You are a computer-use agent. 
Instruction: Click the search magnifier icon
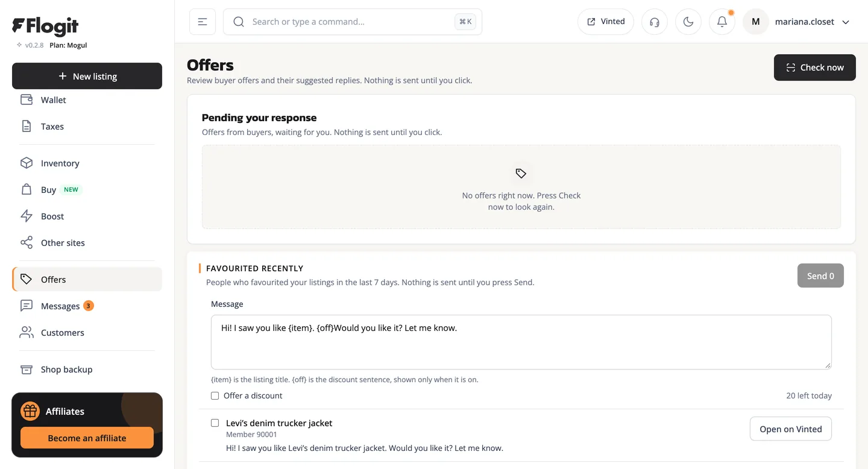tap(239, 22)
